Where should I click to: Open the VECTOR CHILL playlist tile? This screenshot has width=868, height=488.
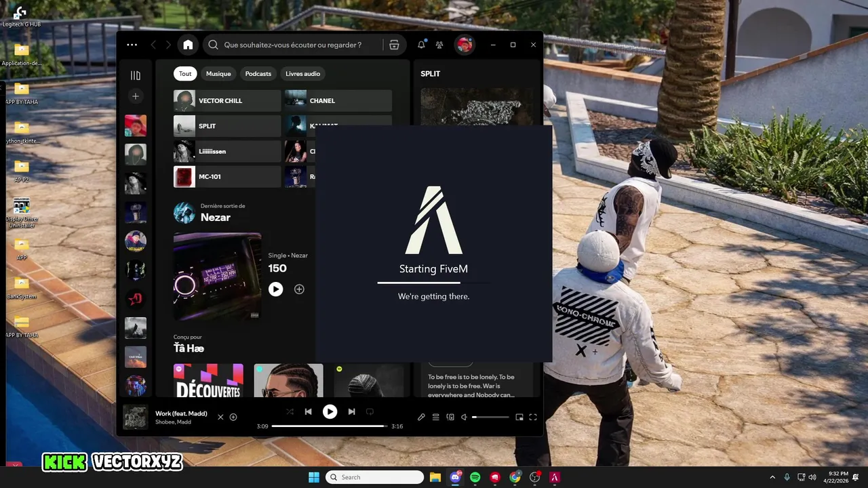[227, 101]
